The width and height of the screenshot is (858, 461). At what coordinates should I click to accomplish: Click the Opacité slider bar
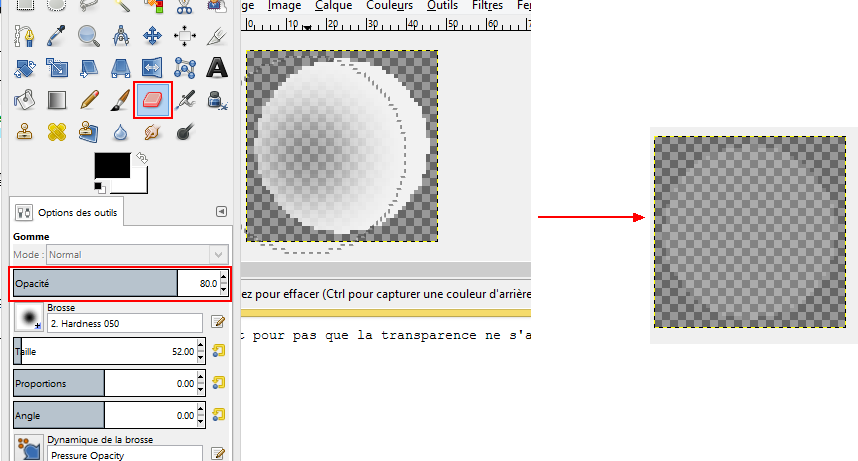tap(95, 284)
